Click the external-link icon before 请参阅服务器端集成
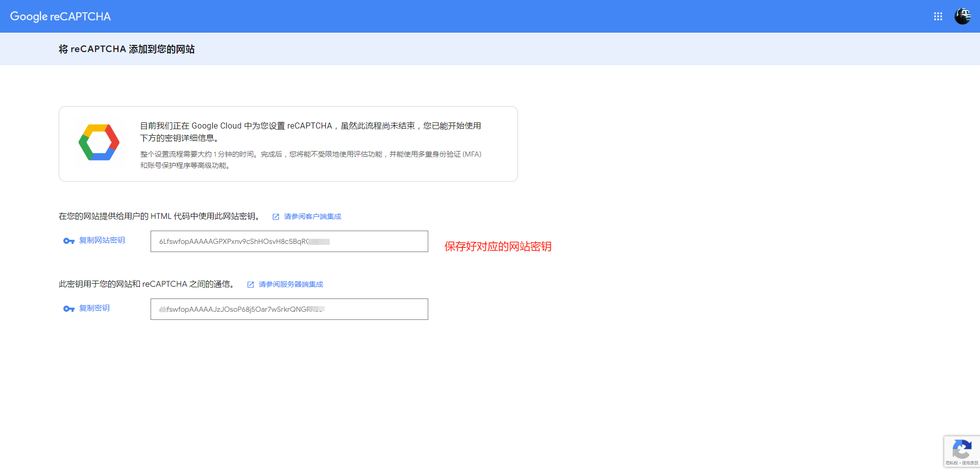The height and width of the screenshot is (474, 980). pyautogui.click(x=251, y=284)
